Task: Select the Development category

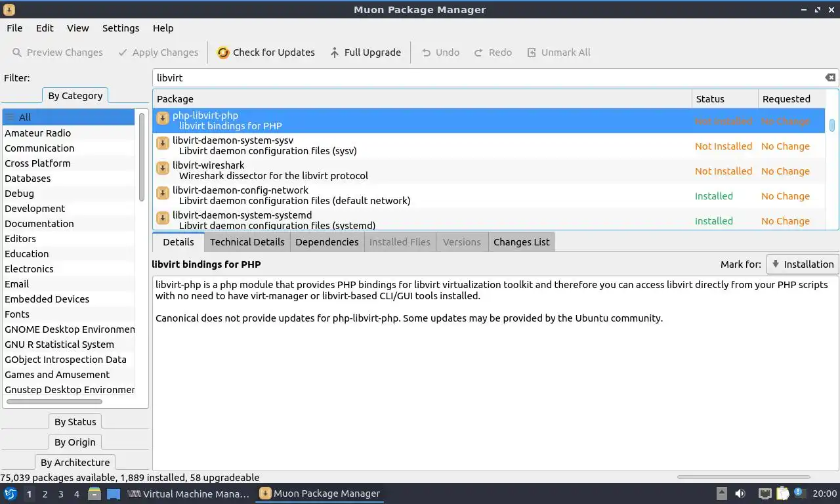Action: click(x=69, y=209)
